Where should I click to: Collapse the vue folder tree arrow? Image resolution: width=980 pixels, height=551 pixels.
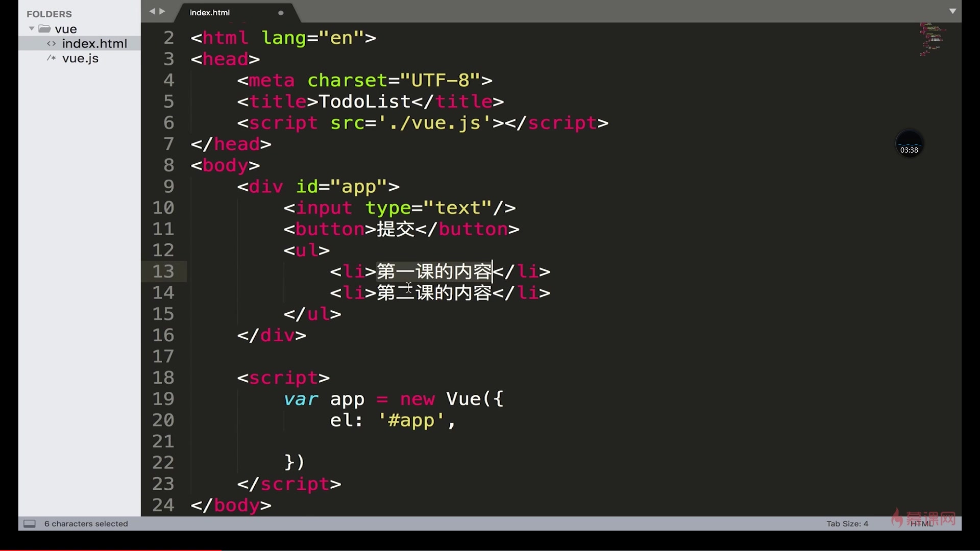point(32,29)
